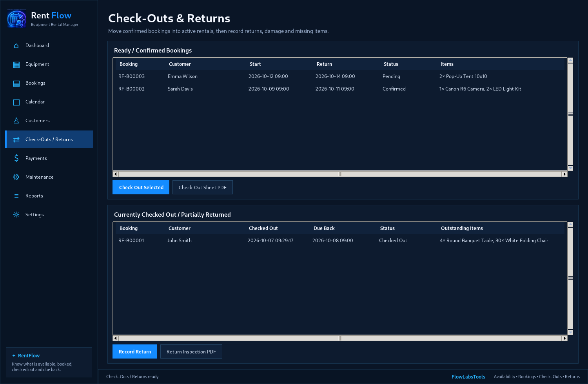The image size is (588, 384).
Task: Click the Customers person icon
Action: pos(16,121)
